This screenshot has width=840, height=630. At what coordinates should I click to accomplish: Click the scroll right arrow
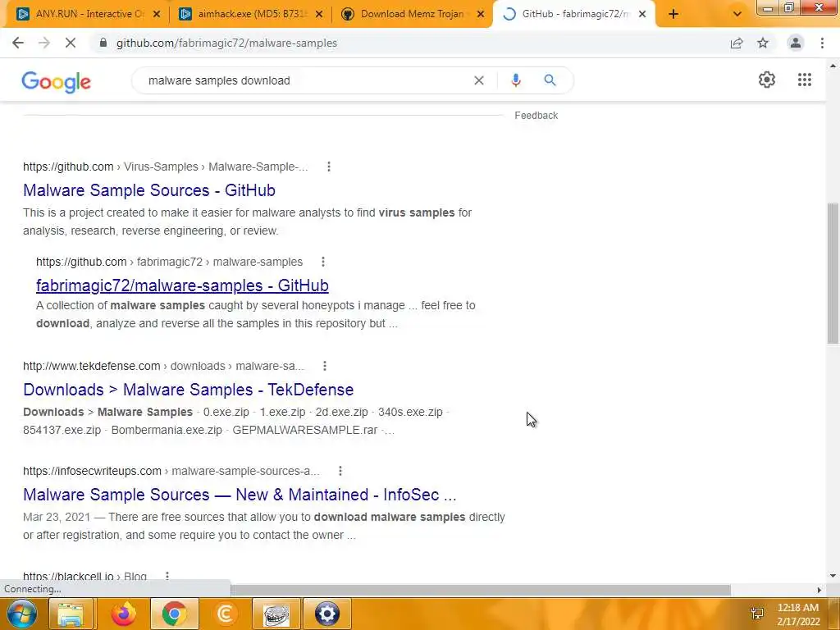(819, 590)
